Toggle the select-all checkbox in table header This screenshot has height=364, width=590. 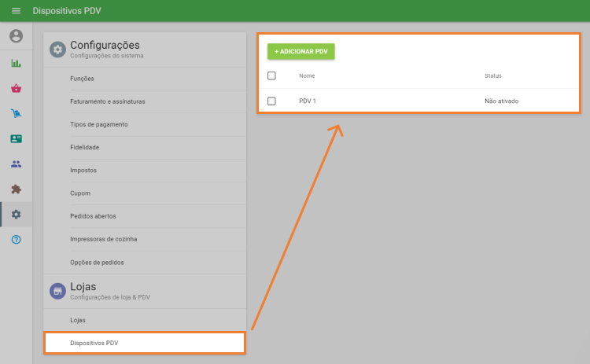[x=271, y=75]
